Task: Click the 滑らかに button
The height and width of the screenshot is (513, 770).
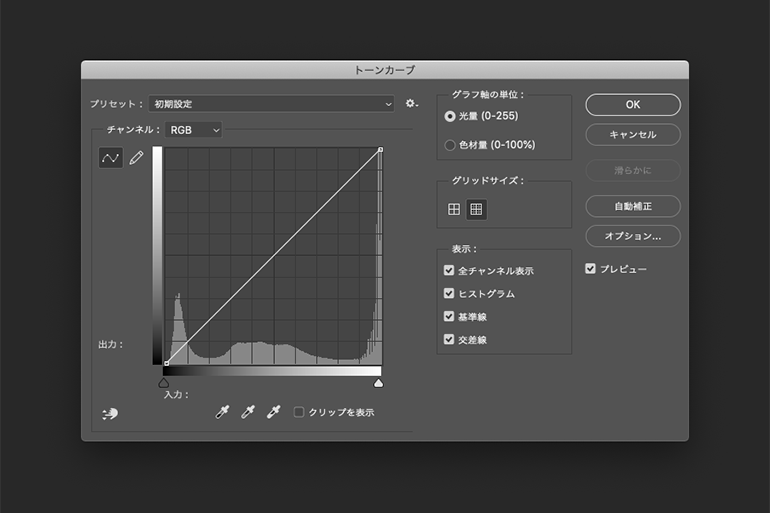Action: (x=632, y=170)
